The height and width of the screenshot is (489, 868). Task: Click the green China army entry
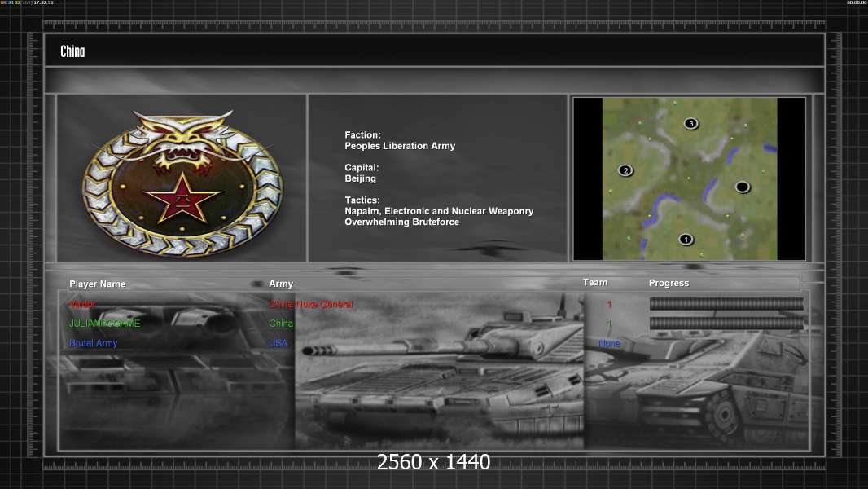pos(281,324)
